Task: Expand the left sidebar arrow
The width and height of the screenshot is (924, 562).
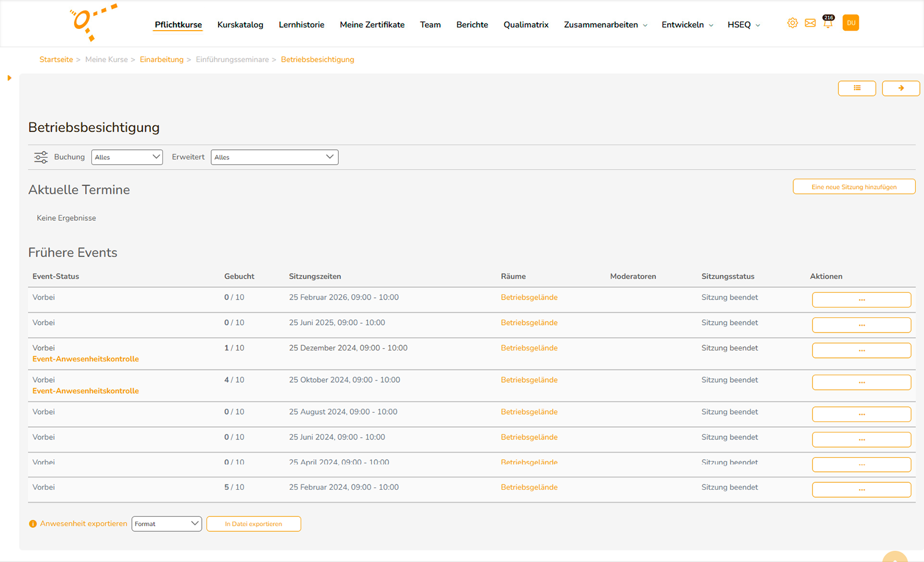Action: click(x=9, y=77)
